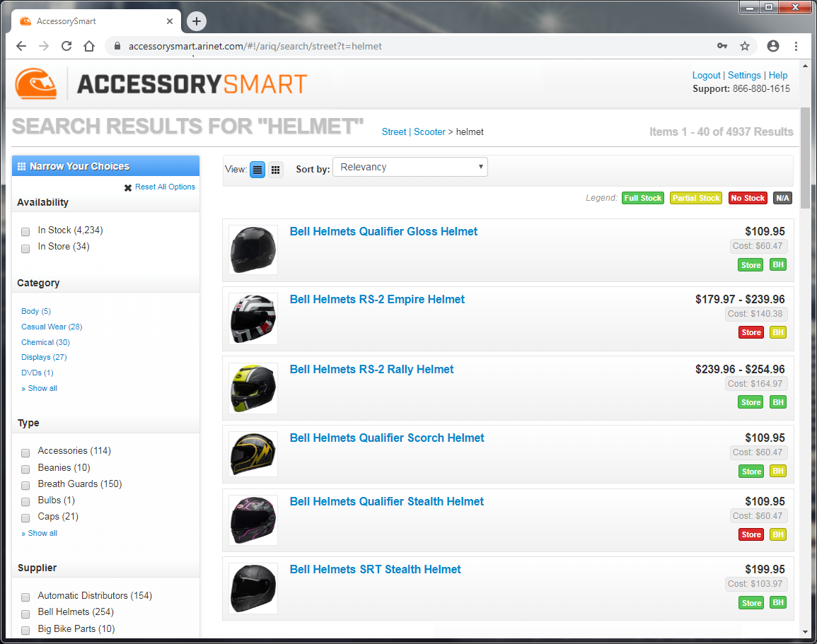Image resolution: width=817 pixels, height=644 pixels.
Task: Check the Breath Guards type filter
Action: [x=25, y=485]
